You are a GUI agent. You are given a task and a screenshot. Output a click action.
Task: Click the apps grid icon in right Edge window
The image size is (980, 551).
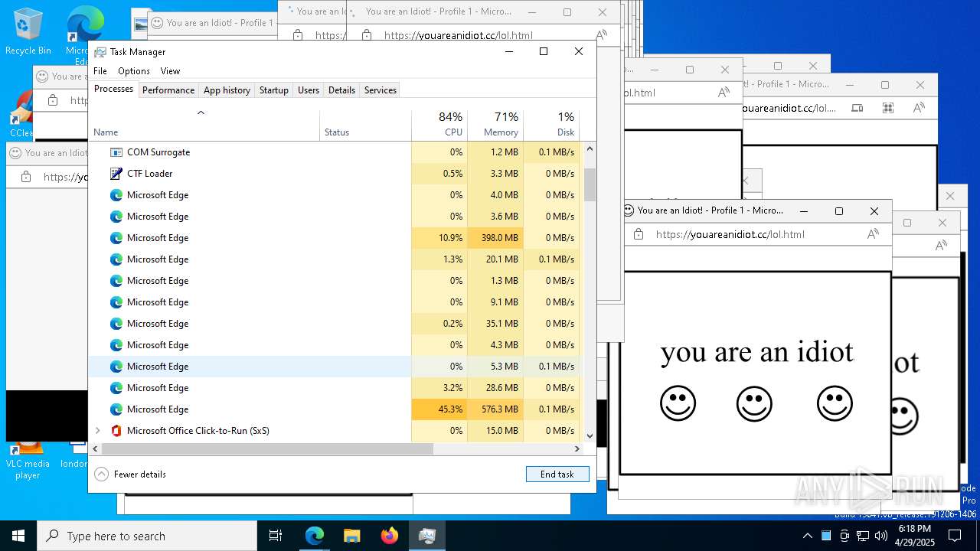point(888,108)
